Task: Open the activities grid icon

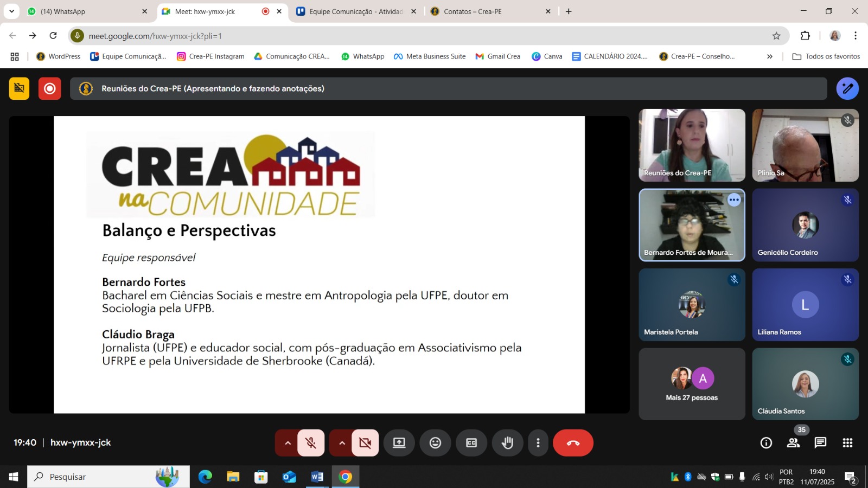Action: [847, 443]
